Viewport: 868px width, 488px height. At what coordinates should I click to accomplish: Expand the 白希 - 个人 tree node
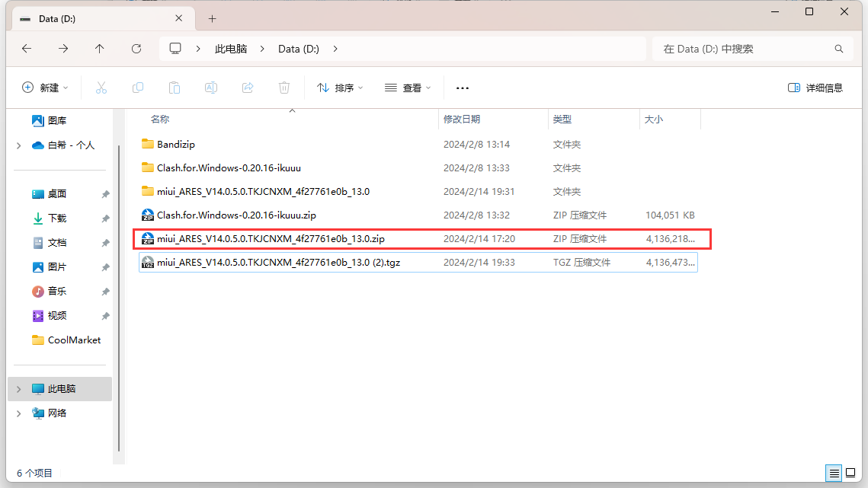pos(19,145)
